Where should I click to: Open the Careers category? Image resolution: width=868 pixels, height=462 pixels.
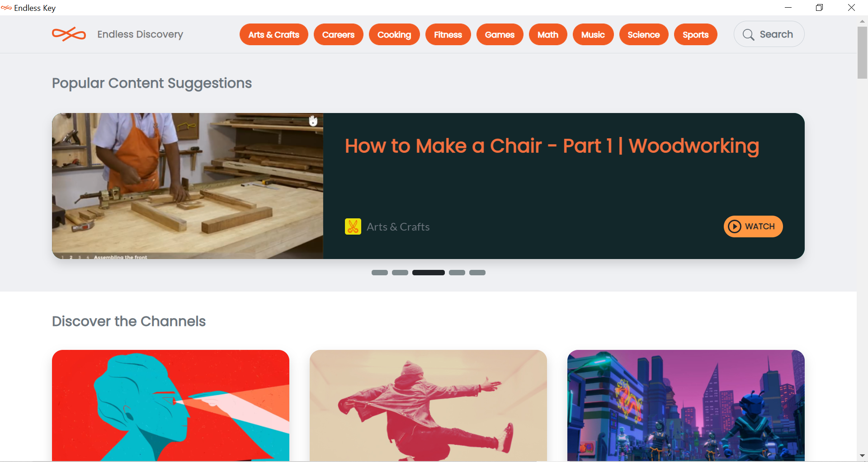tap(339, 34)
